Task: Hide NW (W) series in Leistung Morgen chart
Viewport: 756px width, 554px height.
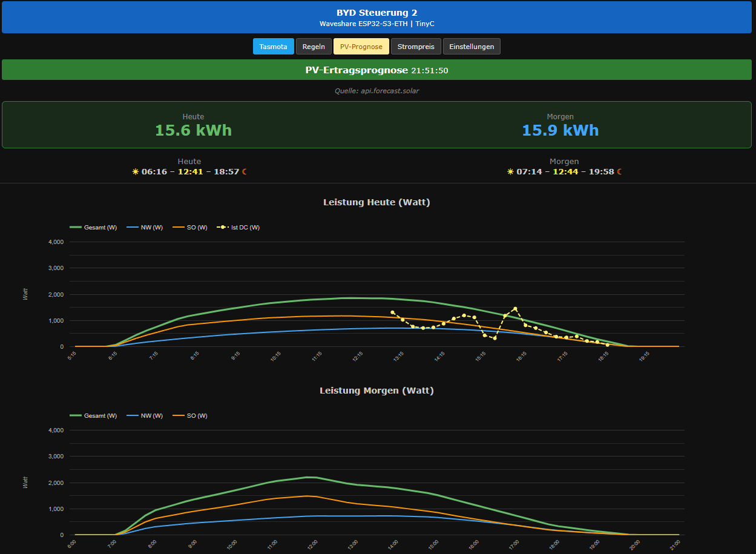Action: click(145, 416)
